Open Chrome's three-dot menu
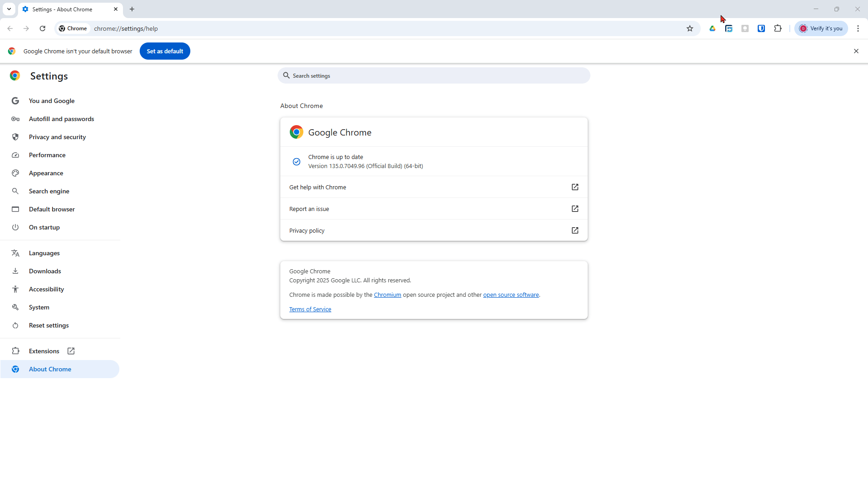 (858, 28)
